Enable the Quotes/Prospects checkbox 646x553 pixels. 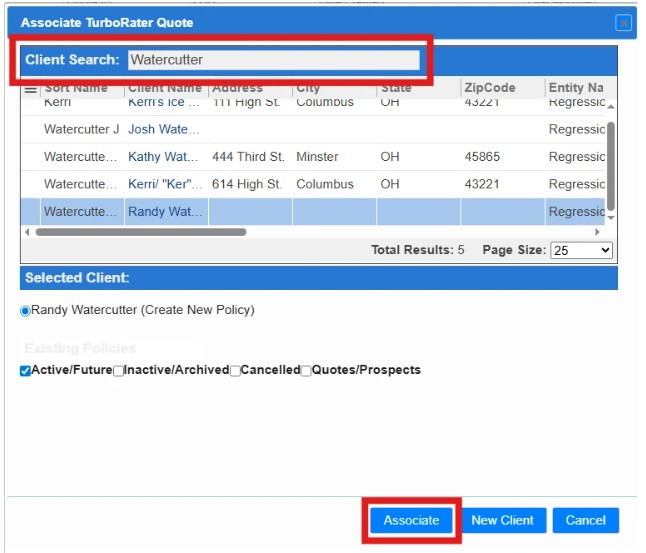click(306, 370)
